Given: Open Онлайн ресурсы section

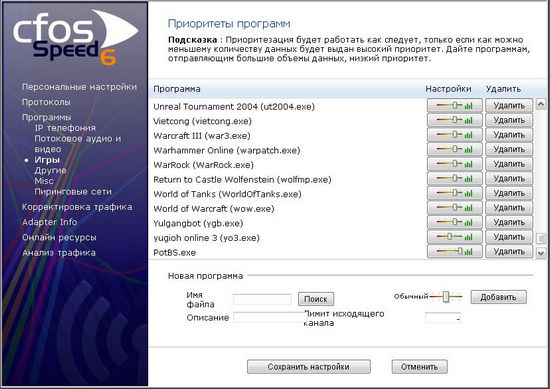Looking at the screenshot, I should [x=59, y=237].
